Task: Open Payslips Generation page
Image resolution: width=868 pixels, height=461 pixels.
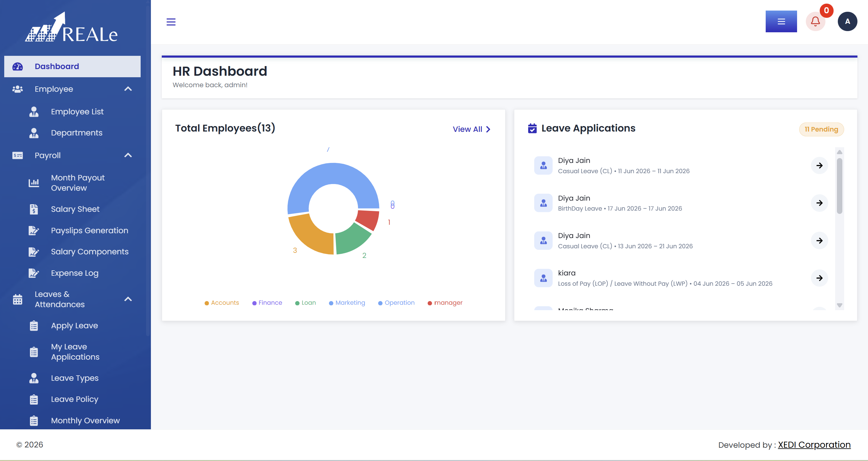Action: click(x=89, y=231)
